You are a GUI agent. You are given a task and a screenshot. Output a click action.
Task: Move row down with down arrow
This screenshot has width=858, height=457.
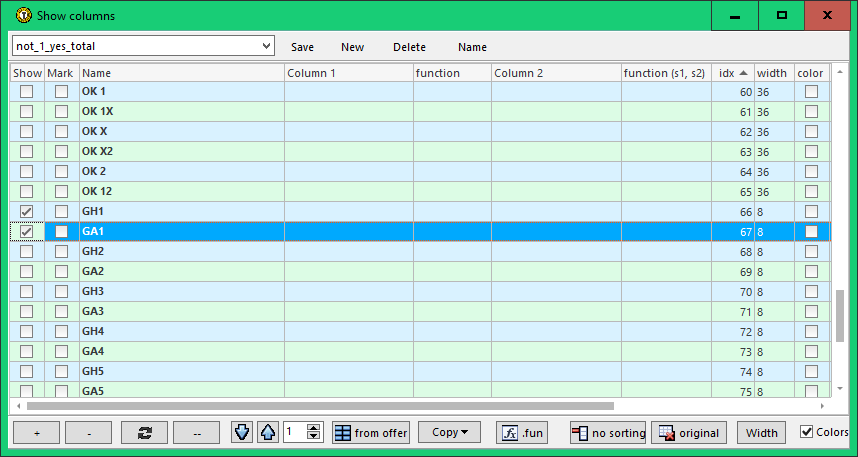[x=242, y=433]
